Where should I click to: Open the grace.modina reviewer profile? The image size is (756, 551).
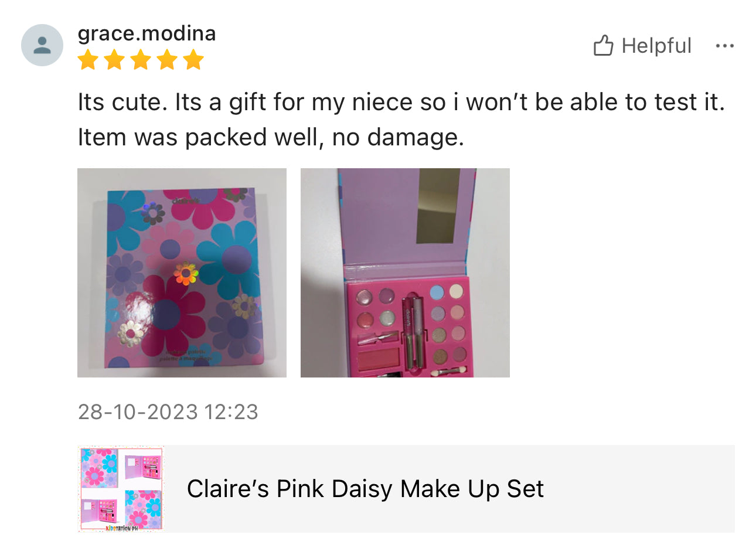click(x=147, y=33)
